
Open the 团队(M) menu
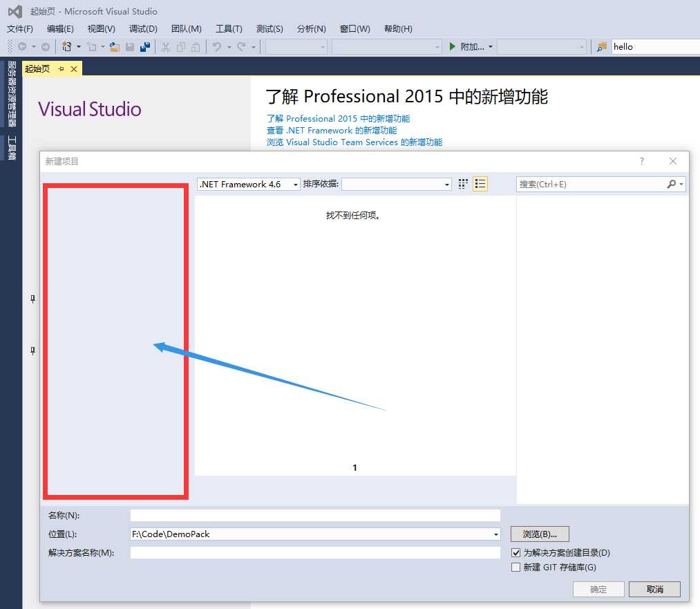(186, 28)
